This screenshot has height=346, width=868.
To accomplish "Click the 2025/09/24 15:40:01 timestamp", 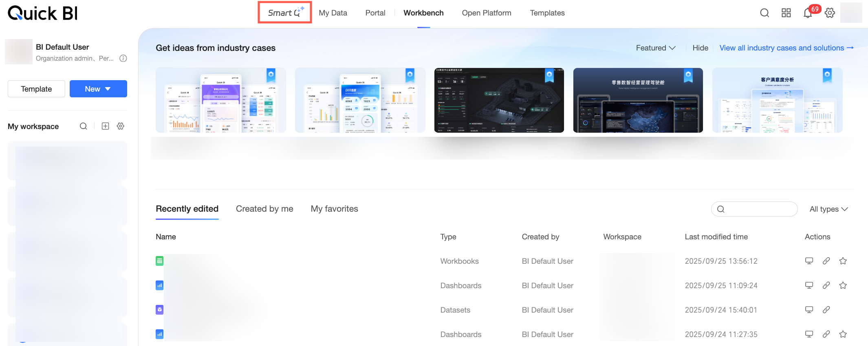I will pyautogui.click(x=721, y=310).
